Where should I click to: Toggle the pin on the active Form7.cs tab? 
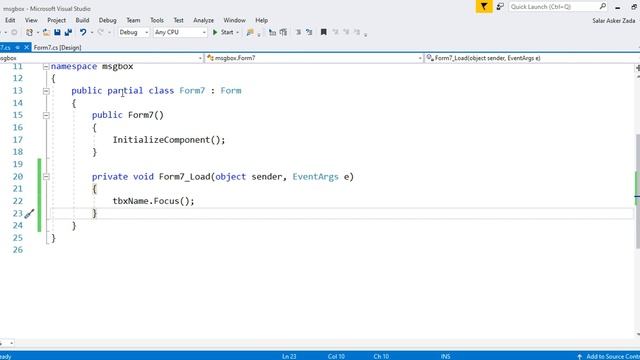(18, 47)
